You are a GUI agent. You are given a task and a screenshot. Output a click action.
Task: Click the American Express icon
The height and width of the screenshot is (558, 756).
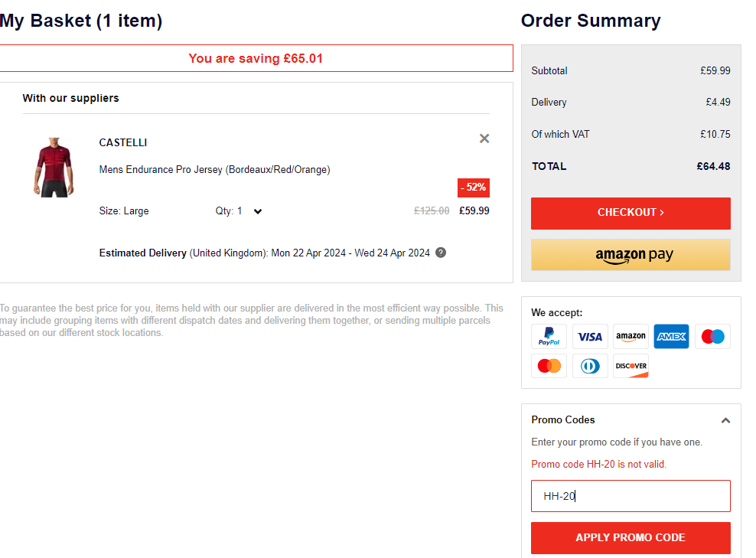(x=671, y=337)
